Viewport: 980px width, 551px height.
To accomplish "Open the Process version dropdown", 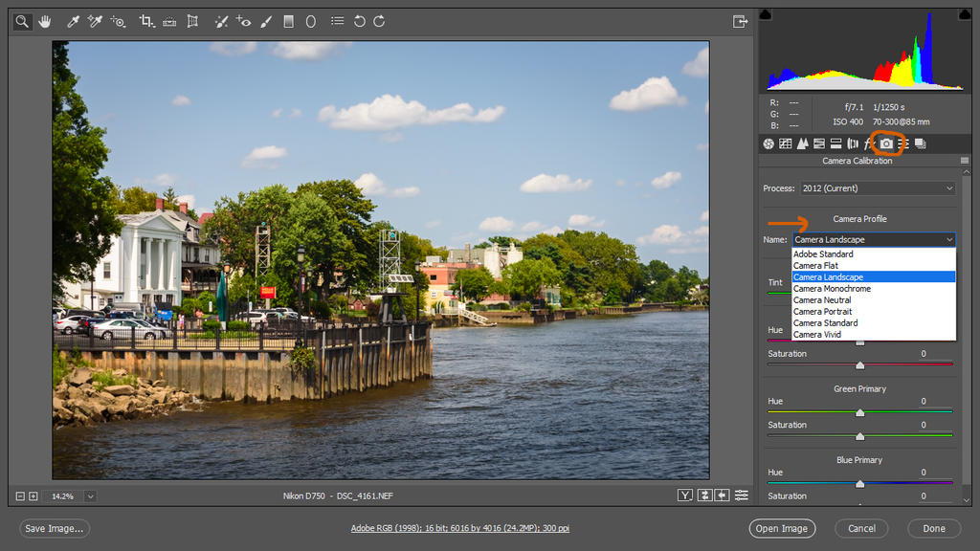I will click(x=878, y=188).
